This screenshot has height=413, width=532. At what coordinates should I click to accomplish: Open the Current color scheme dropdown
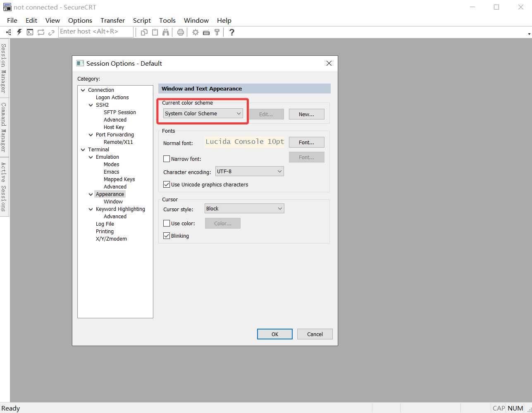coord(203,113)
